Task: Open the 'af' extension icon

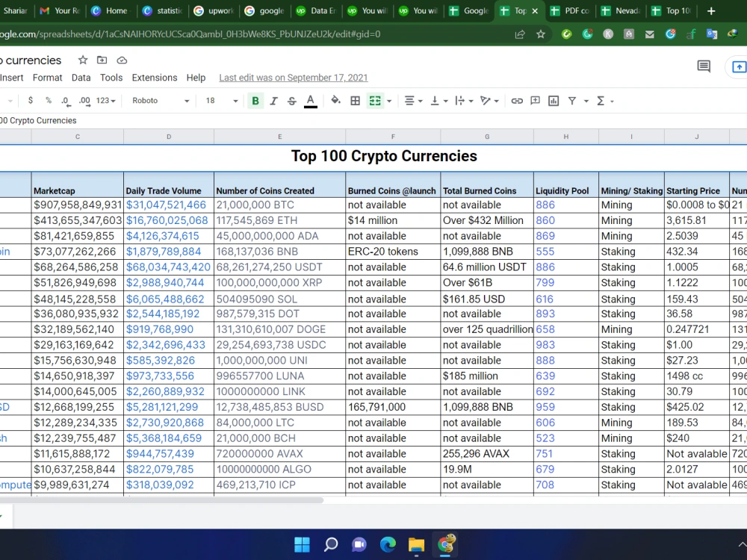Action: [691, 34]
